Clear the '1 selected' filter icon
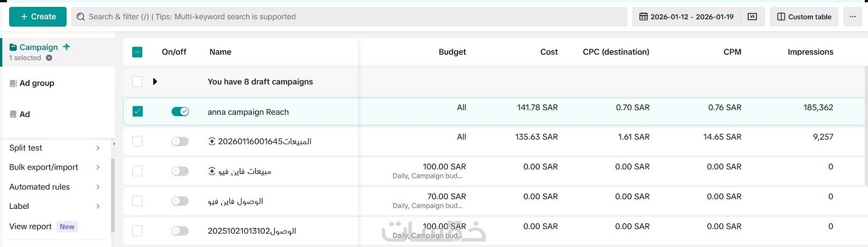Image resolution: width=868 pixels, height=247 pixels. [x=49, y=58]
